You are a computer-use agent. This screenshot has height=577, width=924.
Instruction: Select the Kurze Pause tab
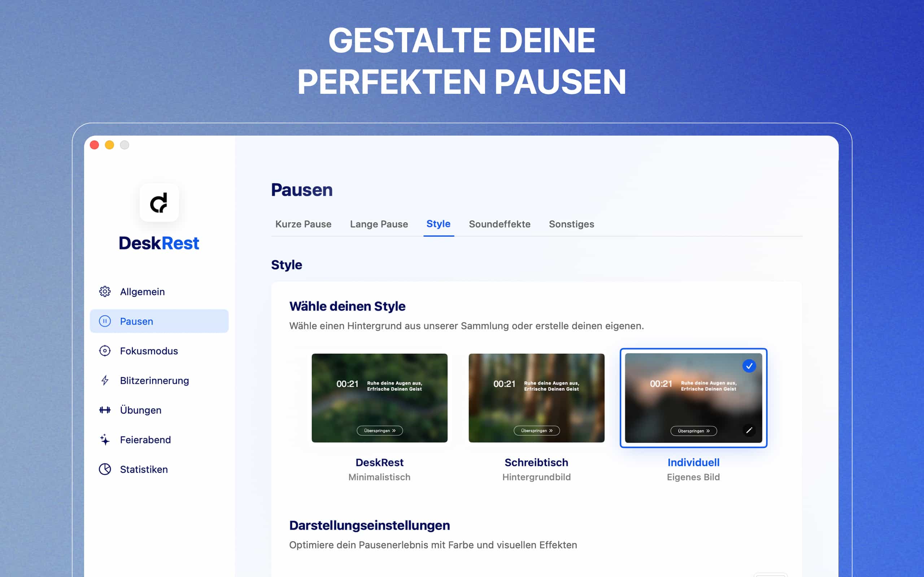[x=303, y=224]
